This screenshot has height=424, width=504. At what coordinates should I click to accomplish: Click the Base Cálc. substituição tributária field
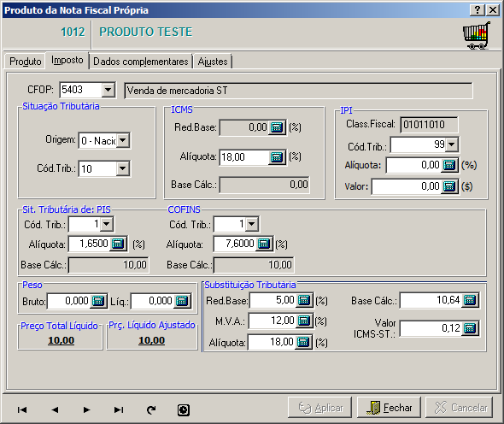pyautogui.click(x=431, y=300)
